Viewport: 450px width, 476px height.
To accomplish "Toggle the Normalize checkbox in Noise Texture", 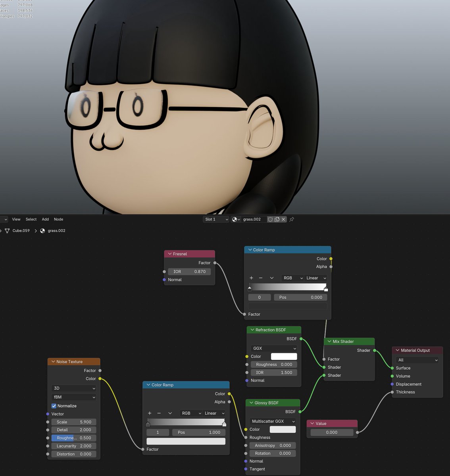I will coord(54,406).
